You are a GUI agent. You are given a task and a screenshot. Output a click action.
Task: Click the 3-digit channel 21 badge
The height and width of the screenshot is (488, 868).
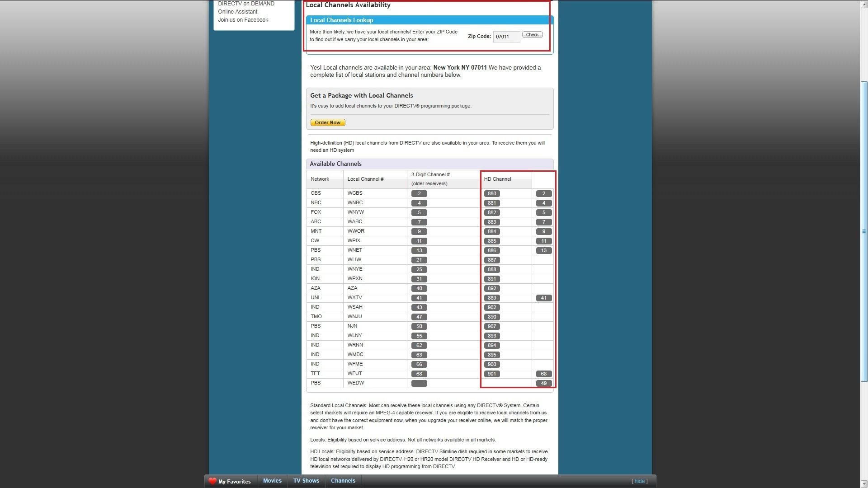419,260
